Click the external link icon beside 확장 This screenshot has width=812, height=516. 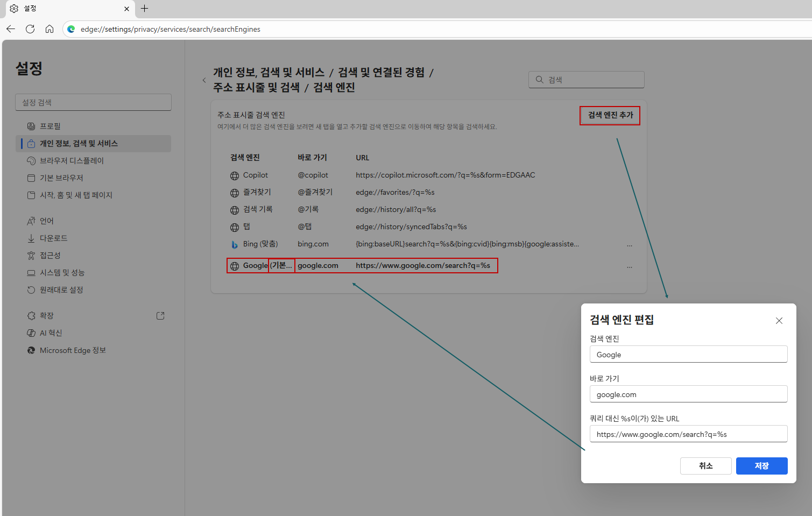[160, 316]
